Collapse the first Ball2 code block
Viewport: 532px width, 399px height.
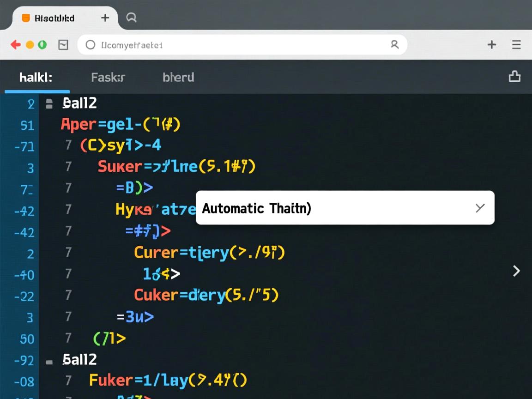coord(49,103)
